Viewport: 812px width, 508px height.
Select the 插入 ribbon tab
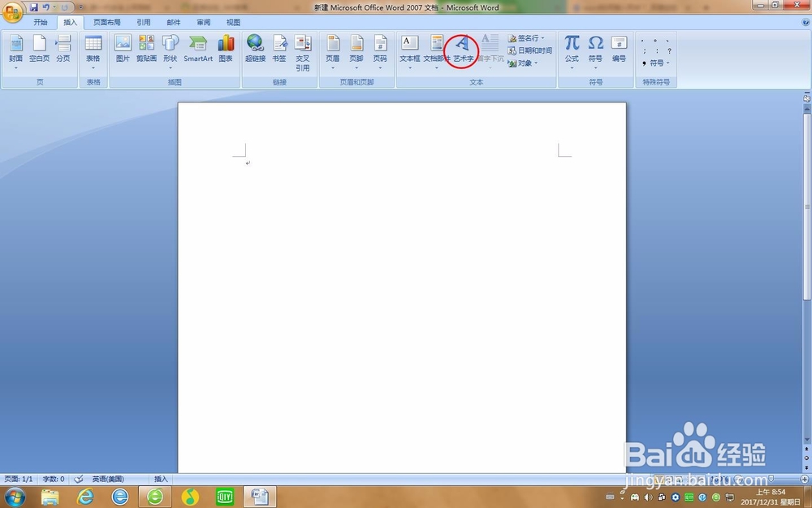point(70,22)
